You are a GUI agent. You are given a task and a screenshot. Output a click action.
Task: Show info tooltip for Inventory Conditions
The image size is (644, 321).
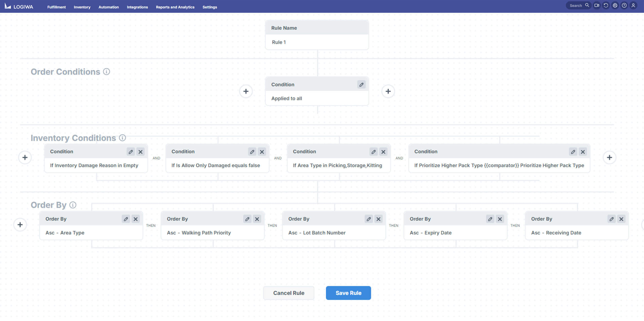[122, 138]
